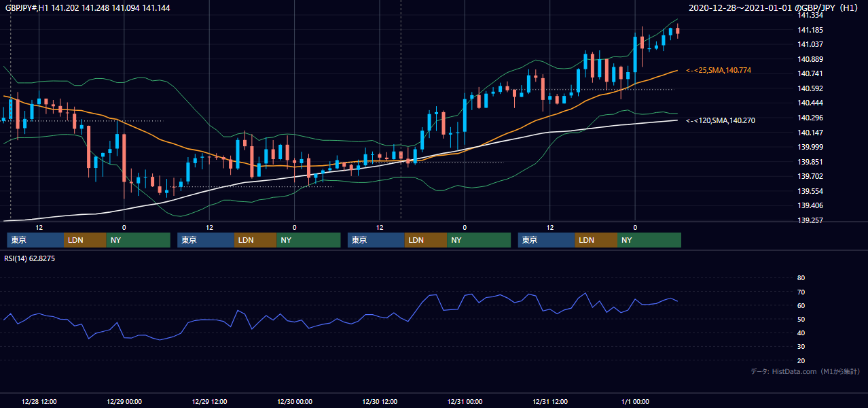This screenshot has width=868, height=408.
Task: Select the 12/31 00:00 date label
Action: pos(465,401)
